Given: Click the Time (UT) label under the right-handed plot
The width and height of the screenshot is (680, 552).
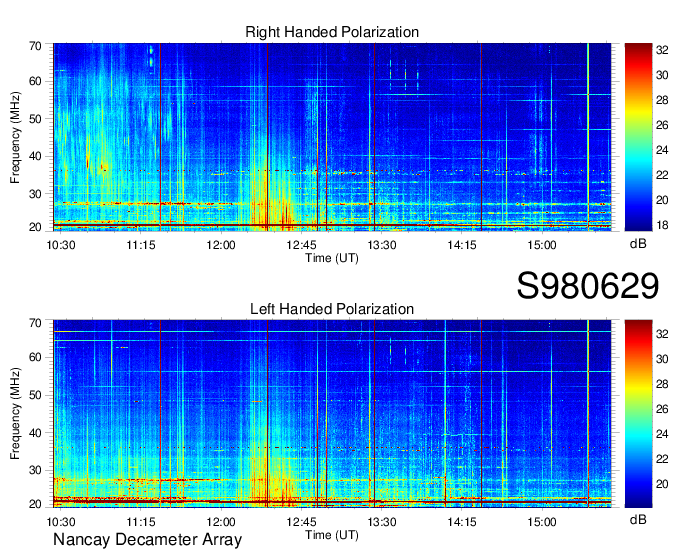Looking at the screenshot, I should [332, 258].
